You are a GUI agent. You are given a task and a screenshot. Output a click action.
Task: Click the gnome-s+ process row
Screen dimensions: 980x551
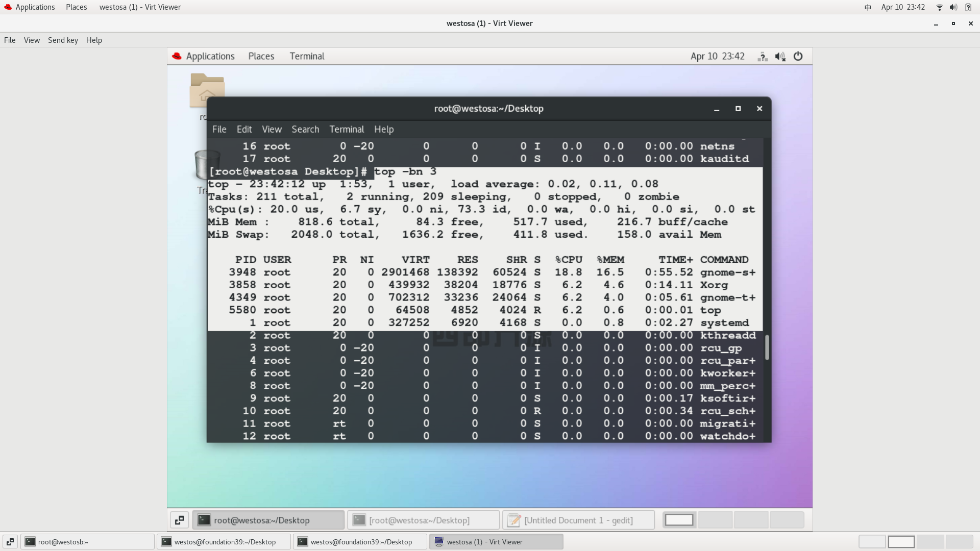[x=485, y=272]
